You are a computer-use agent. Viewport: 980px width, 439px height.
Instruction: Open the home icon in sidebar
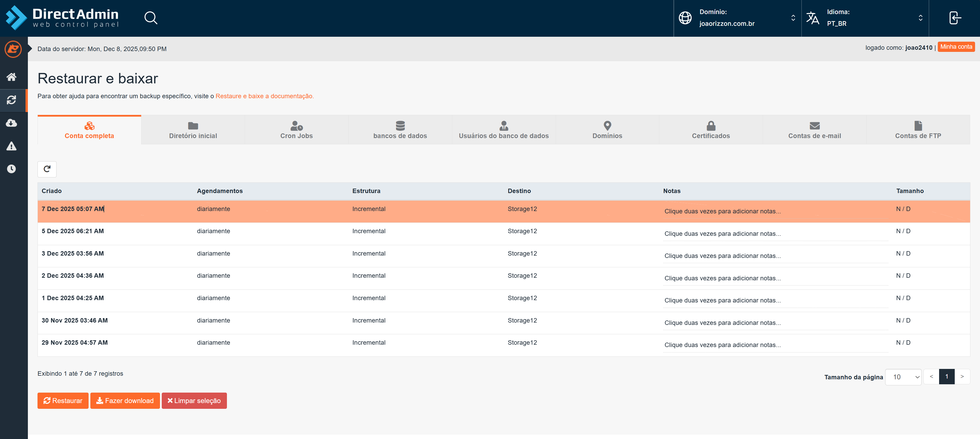11,77
